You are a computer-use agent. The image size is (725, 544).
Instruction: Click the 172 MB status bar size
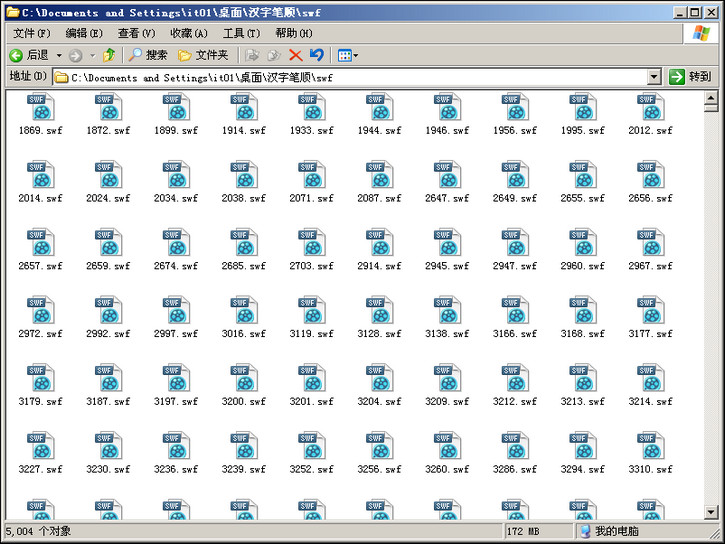coord(523,532)
